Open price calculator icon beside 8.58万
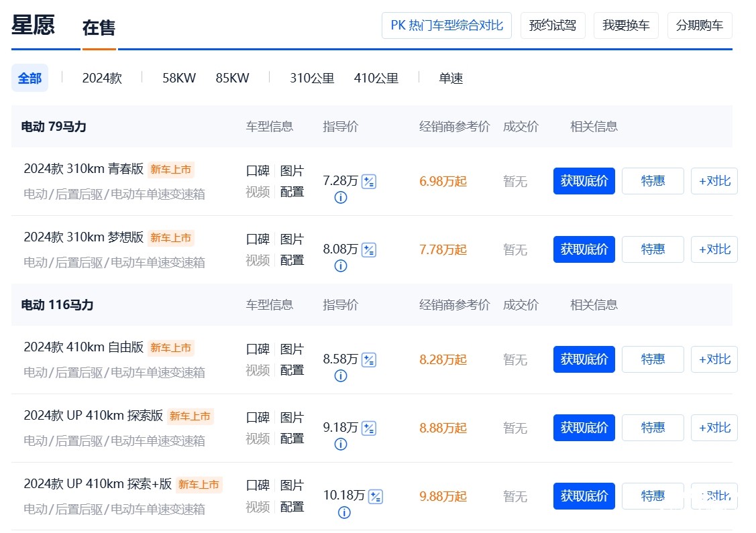The image size is (756, 533). click(369, 360)
